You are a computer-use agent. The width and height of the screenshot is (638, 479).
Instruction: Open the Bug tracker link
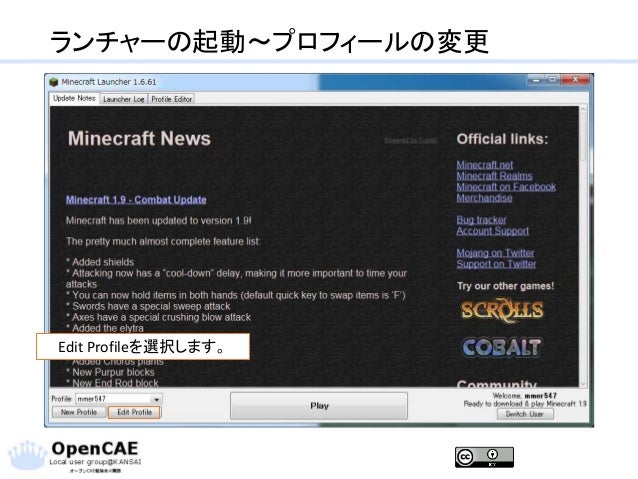coord(481,220)
